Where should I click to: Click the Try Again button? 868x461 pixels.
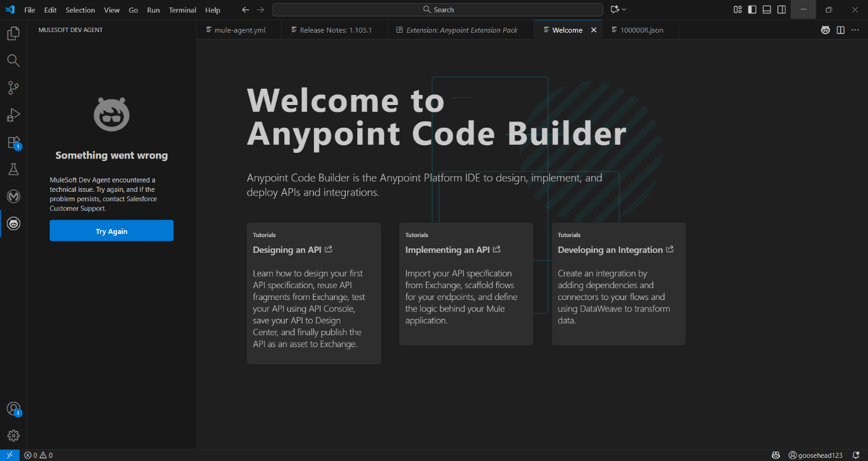tap(111, 231)
